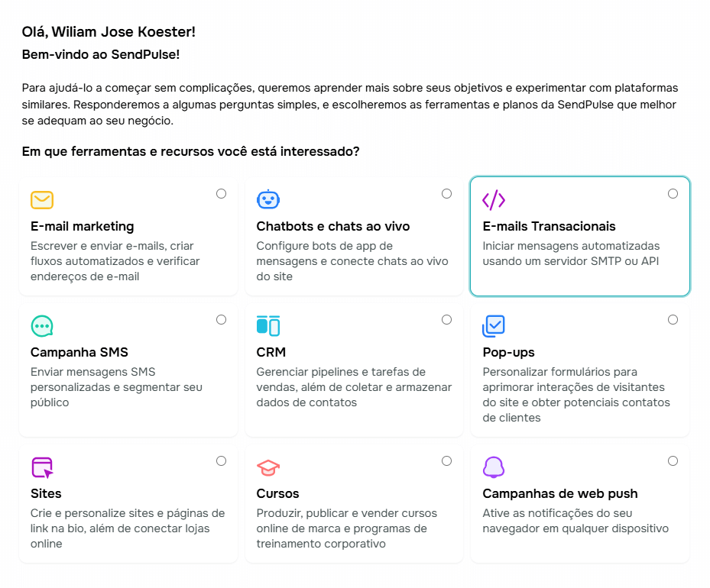Image resolution: width=710 pixels, height=588 pixels.
Task: Select the Campanha SMS radio button
Action: [221, 320]
